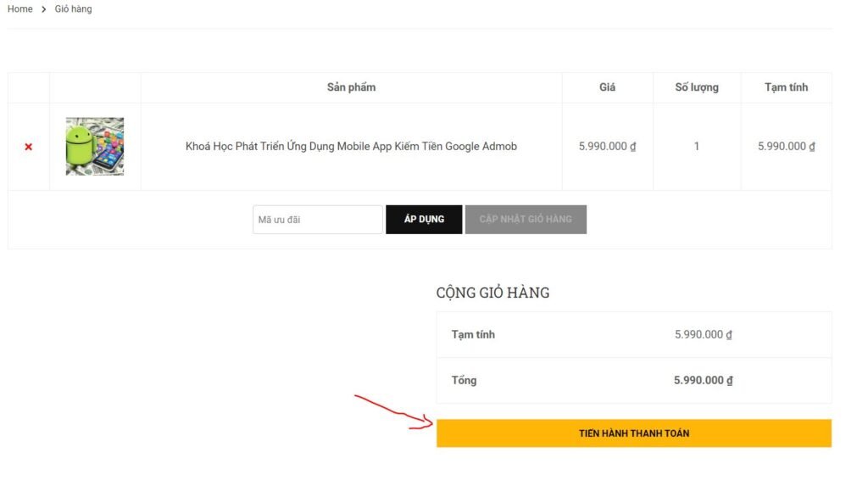868x486 pixels.
Task: Click the Sản phẩm column header
Action: 351,87
